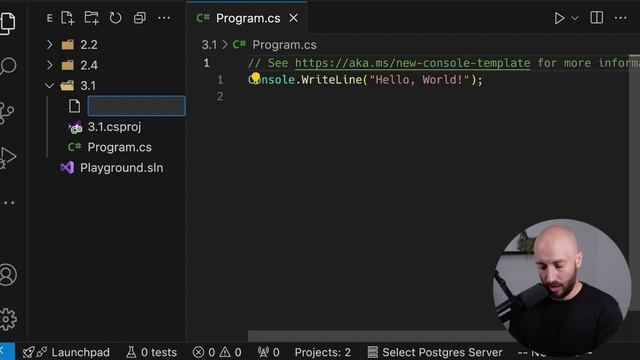The width and height of the screenshot is (640, 360).
Task: Click the 2.2 folder icon
Action: (x=68, y=44)
